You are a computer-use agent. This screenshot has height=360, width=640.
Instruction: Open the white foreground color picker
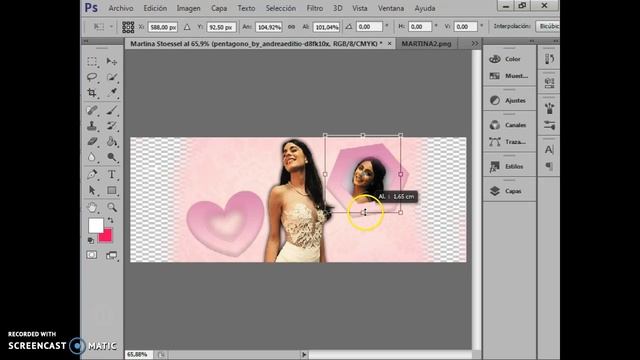[x=96, y=225]
